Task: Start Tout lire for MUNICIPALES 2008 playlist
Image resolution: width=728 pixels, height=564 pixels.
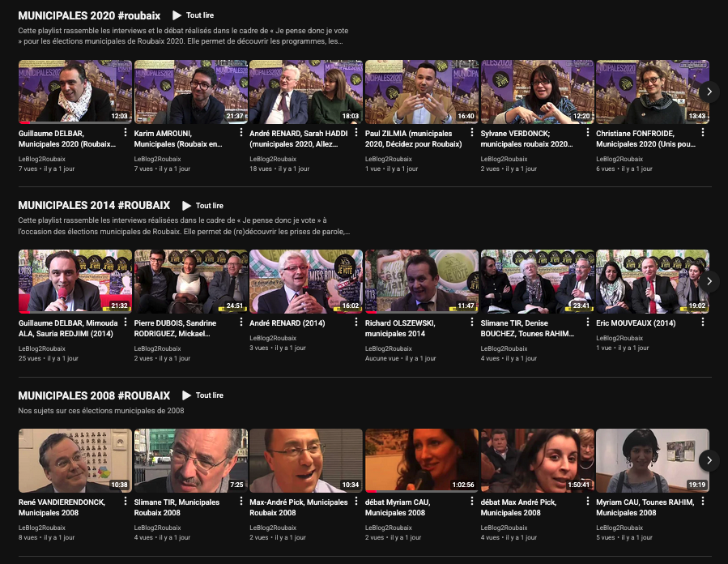Action: point(202,395)
